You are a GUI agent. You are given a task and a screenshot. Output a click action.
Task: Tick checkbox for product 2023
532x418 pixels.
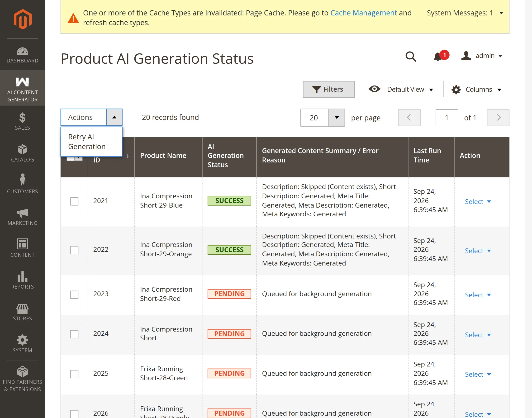(x=74, y=294)
